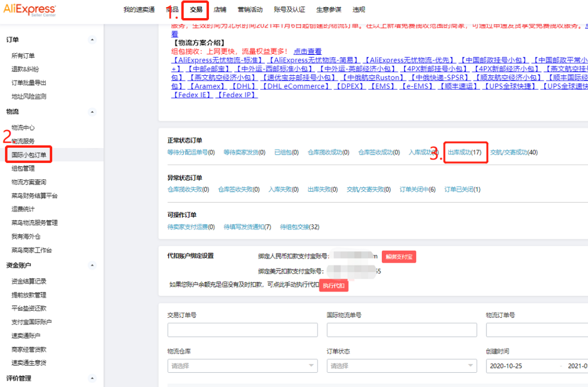
Task: Show 仓库揽收失败(0) orders
Action: [188, 189]
